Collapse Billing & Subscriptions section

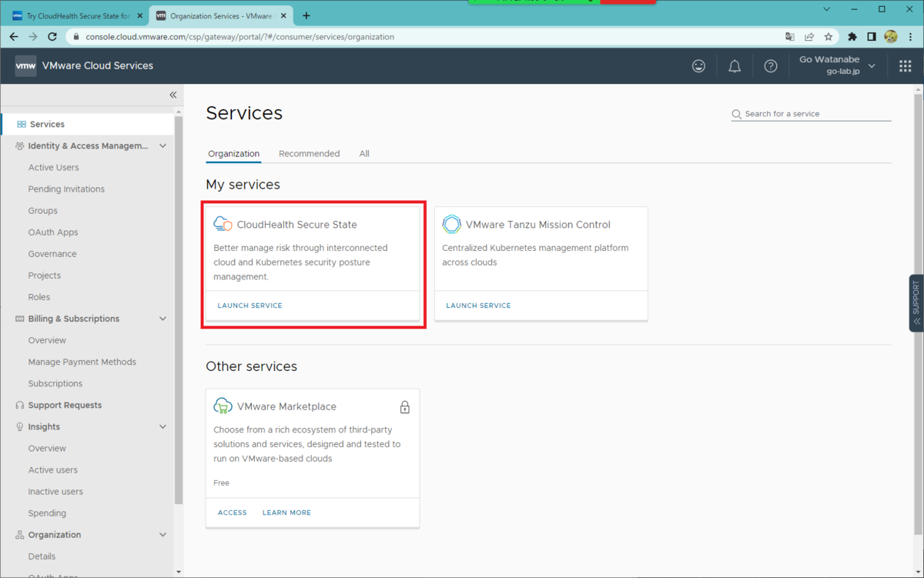click(x=162, y=319)
